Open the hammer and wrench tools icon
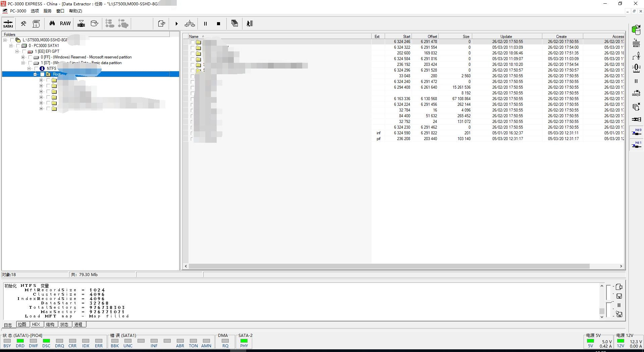 [x=23, y=24]
